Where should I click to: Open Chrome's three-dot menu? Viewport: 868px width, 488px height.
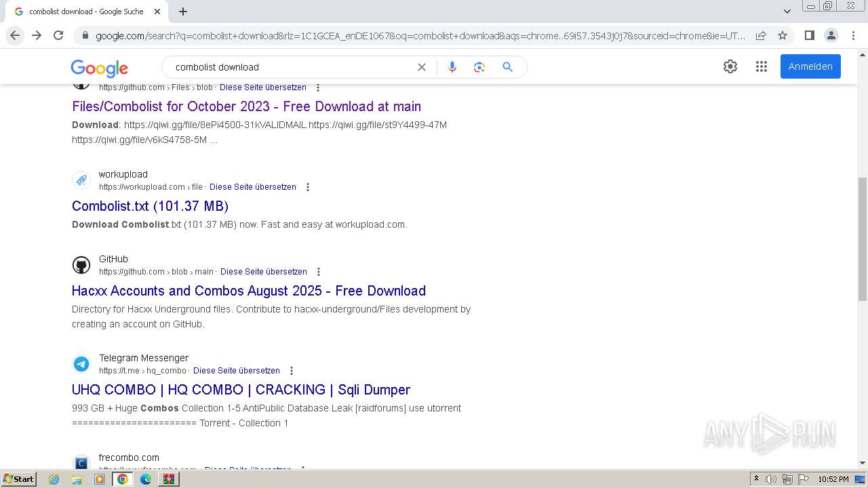[x=853, y=35]
